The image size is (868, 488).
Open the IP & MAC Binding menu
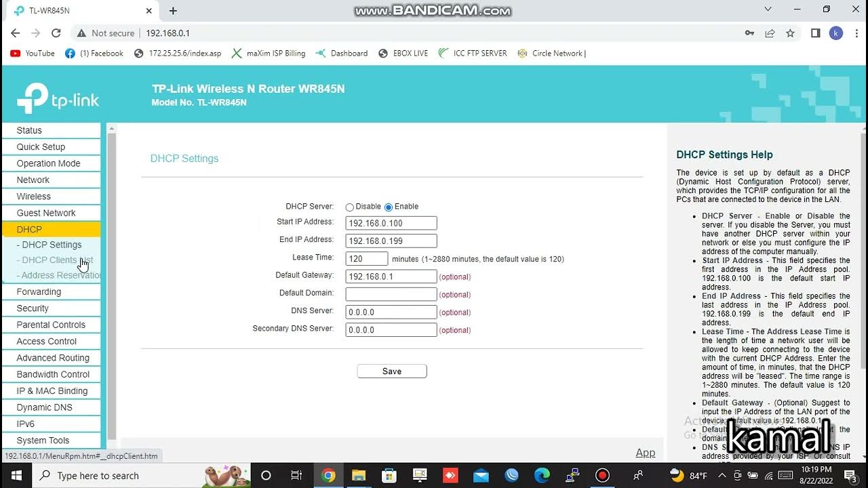(51, 390)
